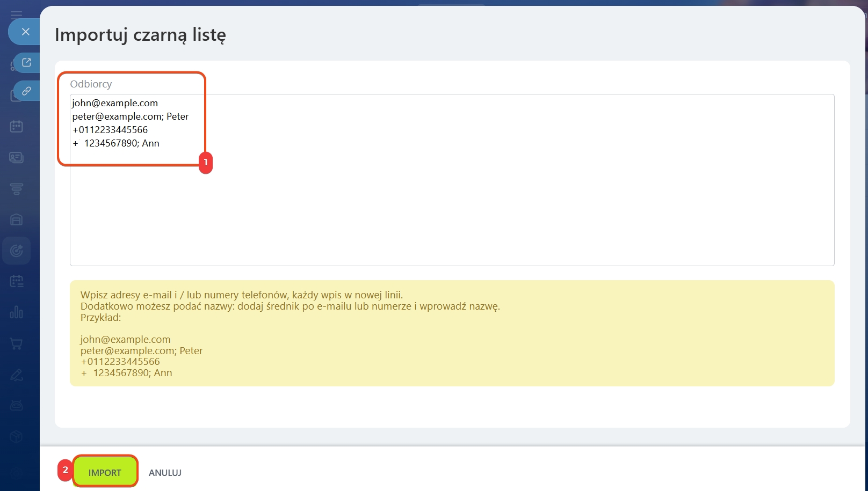This screenshot has height=491, width=868.
Task: Click the 'Przykład:' label in the hint box
Action: click(x=101, y=318)
